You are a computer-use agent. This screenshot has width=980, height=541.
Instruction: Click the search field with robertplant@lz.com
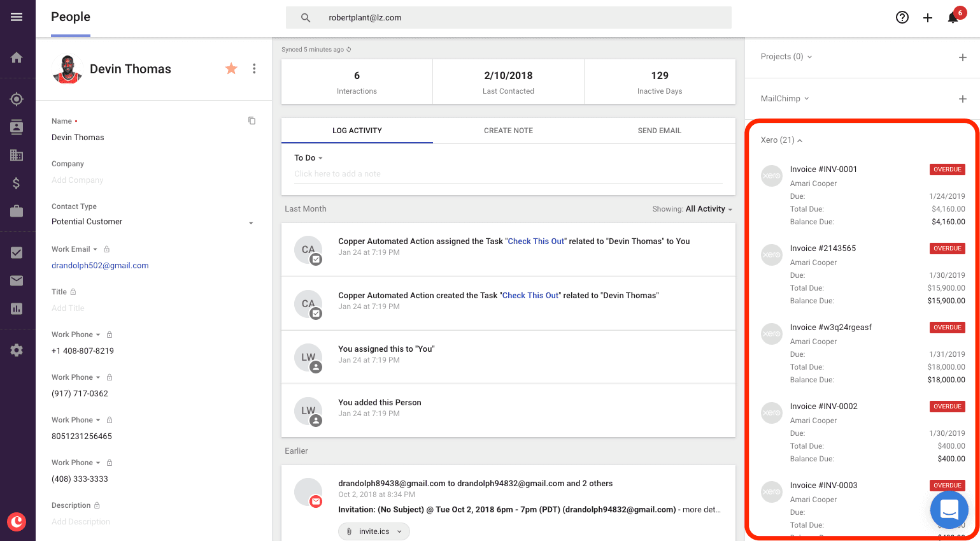(x=508, y=18)
